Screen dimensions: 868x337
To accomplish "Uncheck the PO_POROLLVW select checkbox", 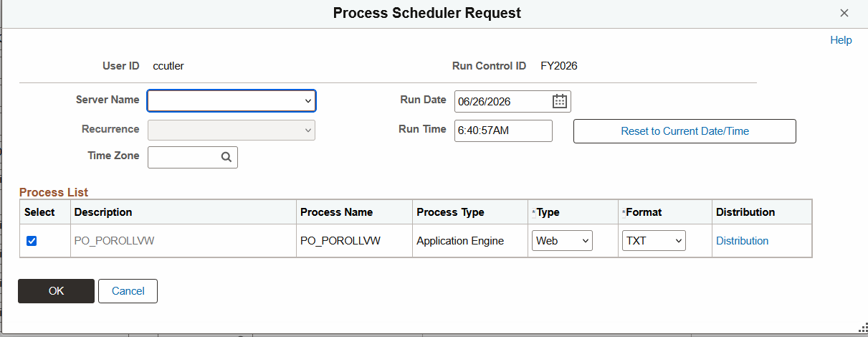I will pyautogui.click(x=32, y=241).
